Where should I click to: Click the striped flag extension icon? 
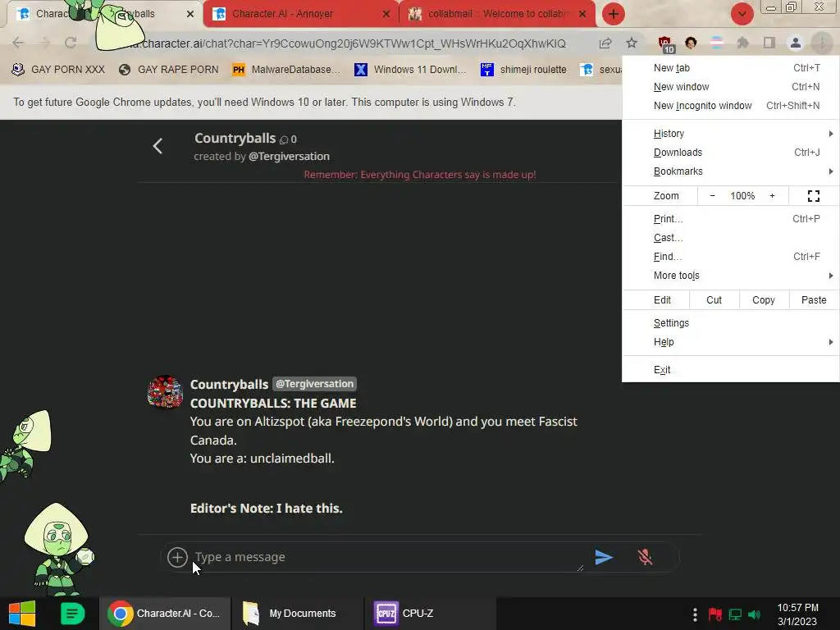click(716, 43)
